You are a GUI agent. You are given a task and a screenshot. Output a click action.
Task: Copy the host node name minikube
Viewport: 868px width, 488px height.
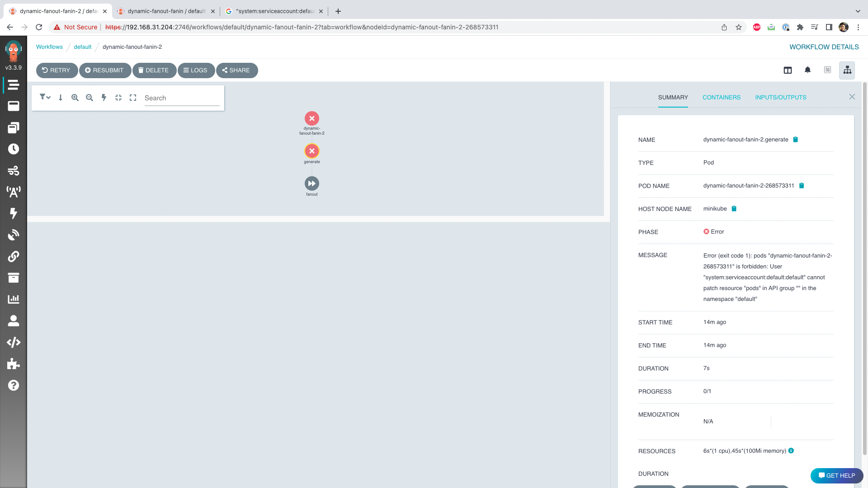click(x=734, y=208)
